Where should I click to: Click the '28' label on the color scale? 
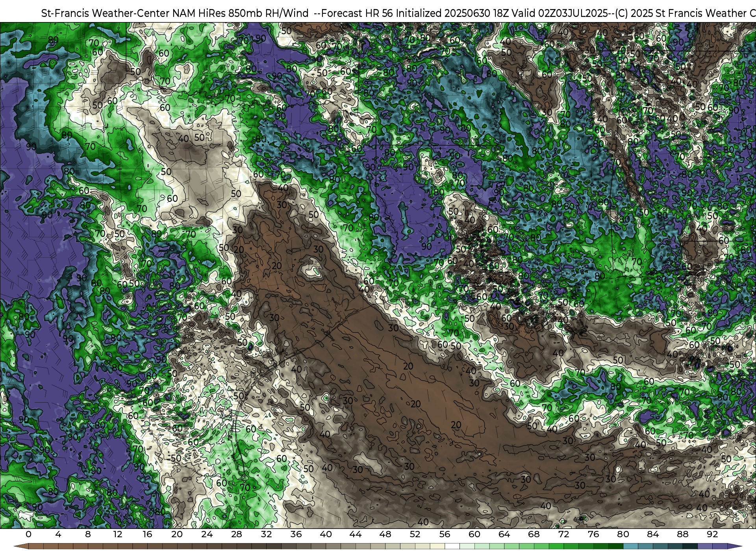237,534
